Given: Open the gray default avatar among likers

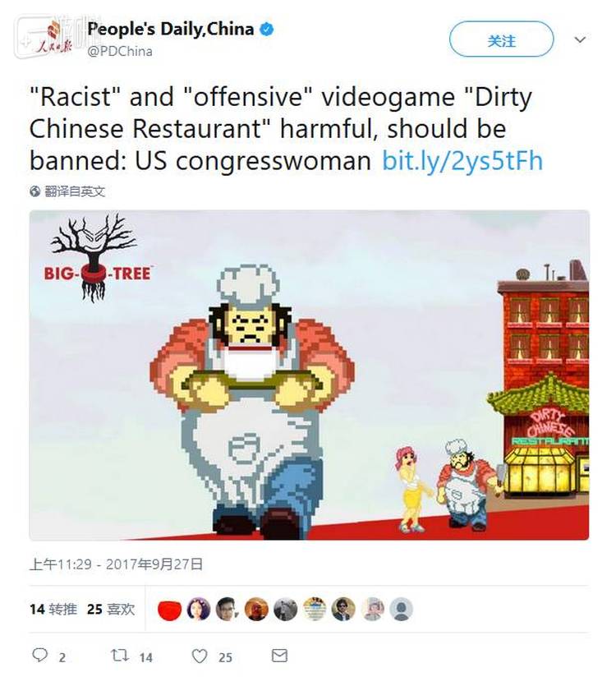Looking at the screenshot, I should tap(401, 609).
